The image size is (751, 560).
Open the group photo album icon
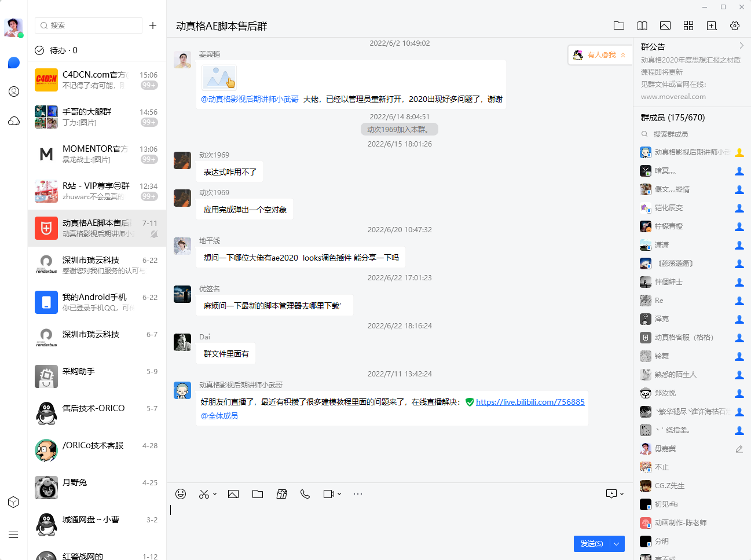tap(665, 25)
